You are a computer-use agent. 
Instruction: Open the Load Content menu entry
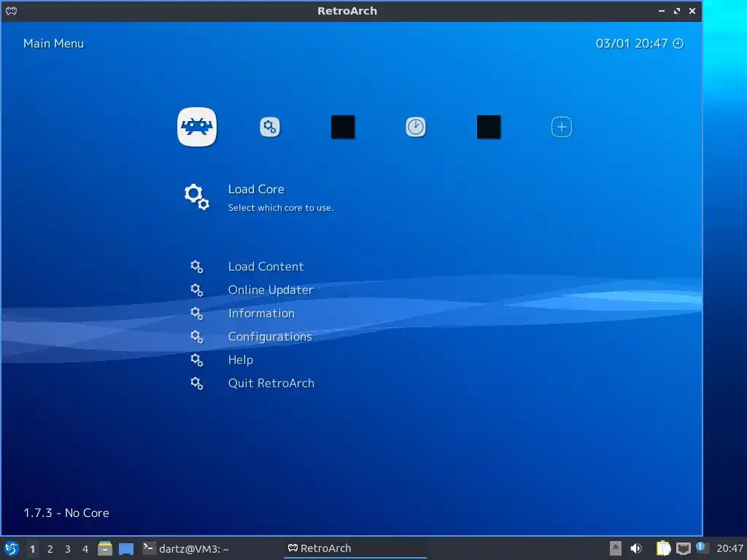click(x=266, y=267)
